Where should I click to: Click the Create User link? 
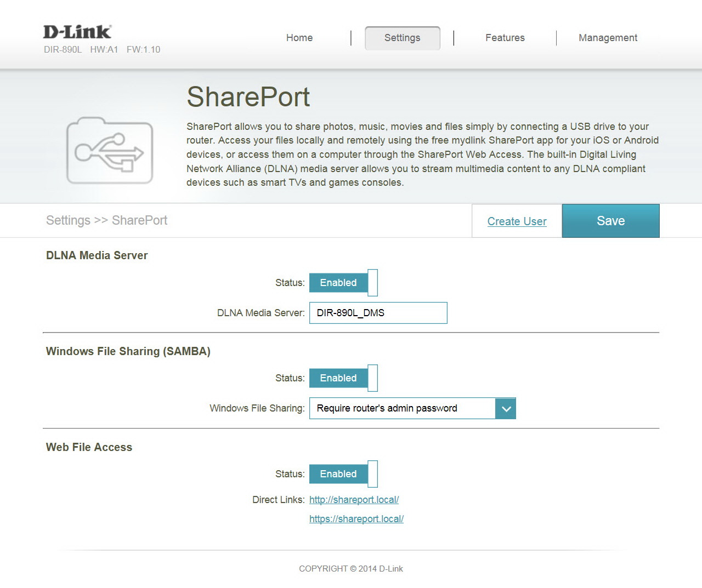pyautogui.click(x=517, y=221)
